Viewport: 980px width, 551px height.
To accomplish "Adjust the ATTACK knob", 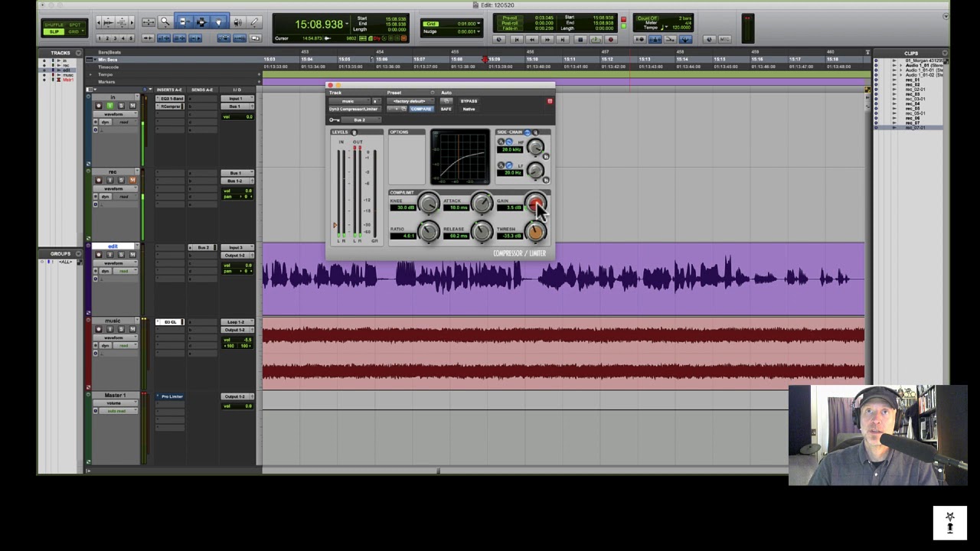I will tap(482, 204).
